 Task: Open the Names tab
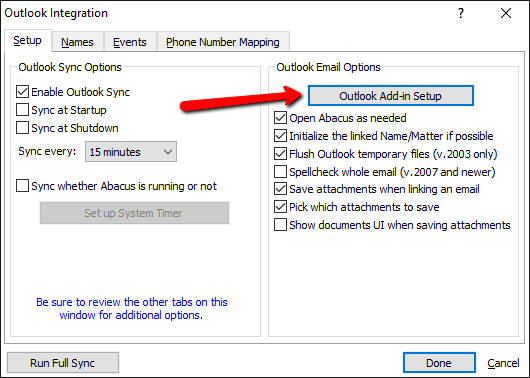[77, 42]
